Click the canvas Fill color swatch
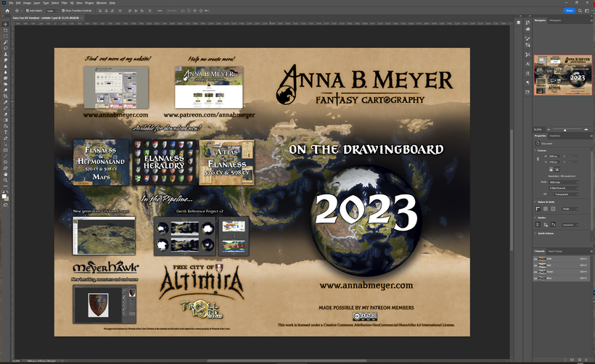Screen dimensions: 595x364 tap(551, 194)
